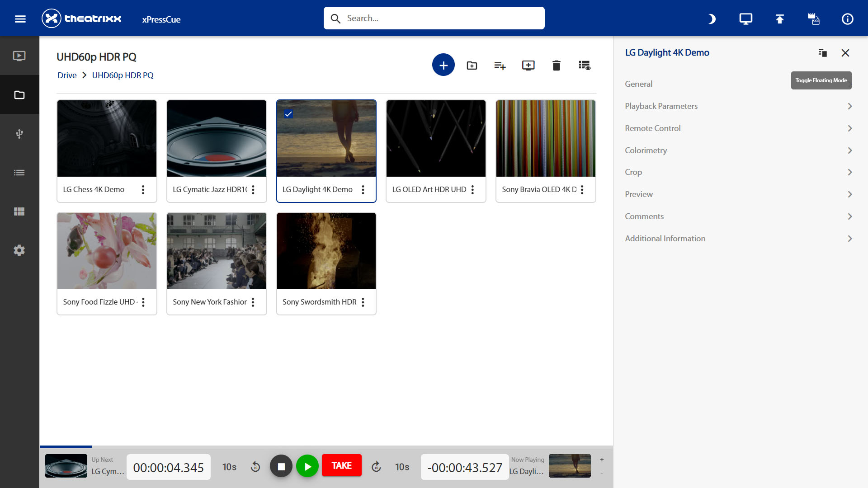Create a new folder icon
Image resolution: width=868 pixels, height=488 pixels.
pyautogui.click(x=472, y=66)
